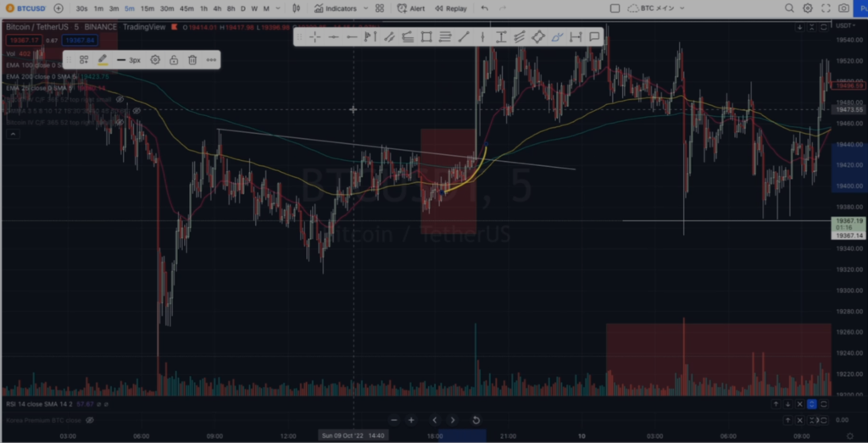Toggle visibility of Korea Premium BTC indicator
The width and height of the screenshot is (868, 443).
click(90, 420)
